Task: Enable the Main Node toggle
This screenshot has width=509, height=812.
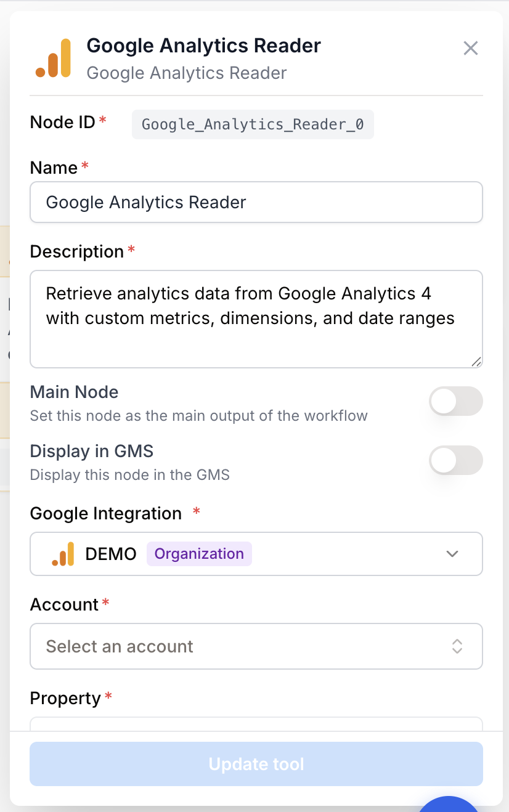Action: pyautogui.click(x=456, y=401)
